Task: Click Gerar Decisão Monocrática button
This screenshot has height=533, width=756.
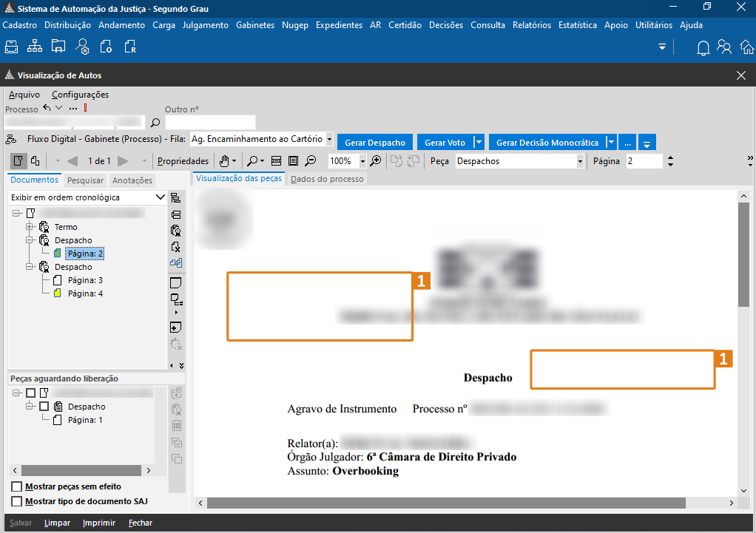Action: [547, 143]
